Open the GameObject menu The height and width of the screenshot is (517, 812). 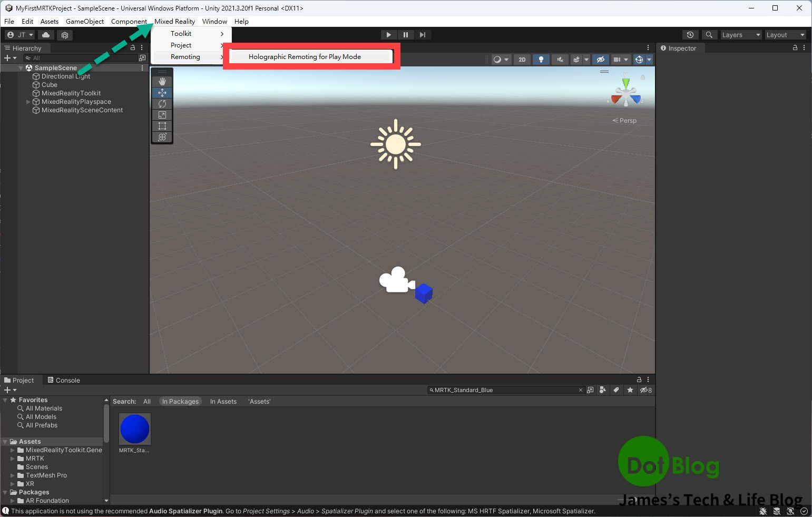point(84,21)
